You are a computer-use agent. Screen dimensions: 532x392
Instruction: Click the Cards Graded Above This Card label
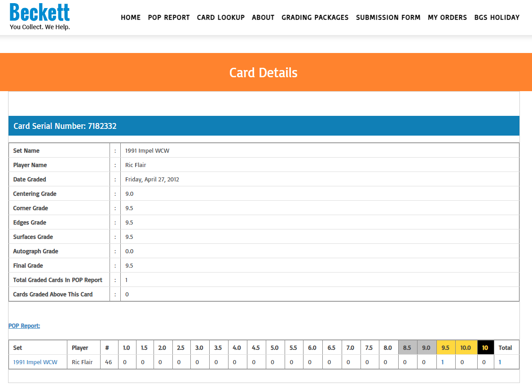[53, 294]
